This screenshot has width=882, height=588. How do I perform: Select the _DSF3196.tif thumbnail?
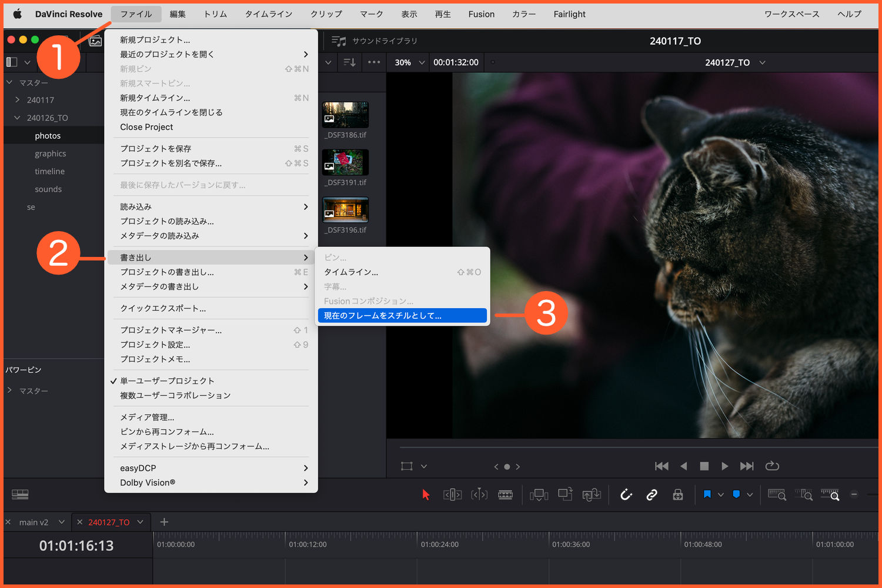[x=346, y=210]
